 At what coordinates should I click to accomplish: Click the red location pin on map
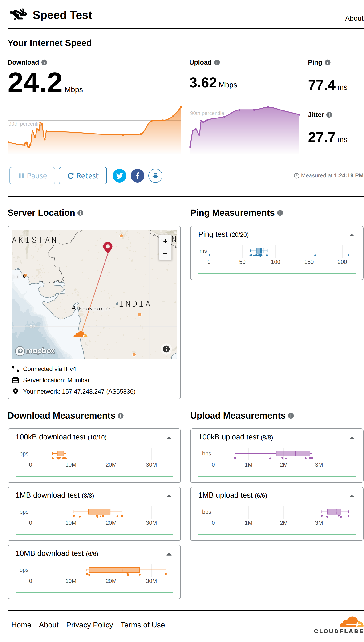click(108, 247)
